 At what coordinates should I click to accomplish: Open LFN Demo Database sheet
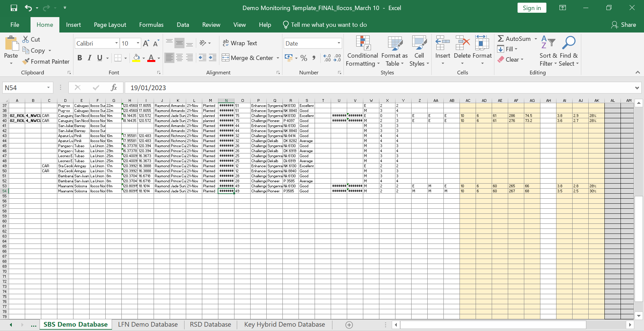(x=148, y=324)
